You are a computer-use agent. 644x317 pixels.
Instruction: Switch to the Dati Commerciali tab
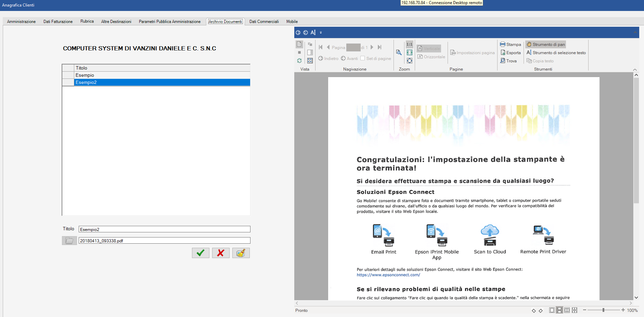click(x=264, y=22)
